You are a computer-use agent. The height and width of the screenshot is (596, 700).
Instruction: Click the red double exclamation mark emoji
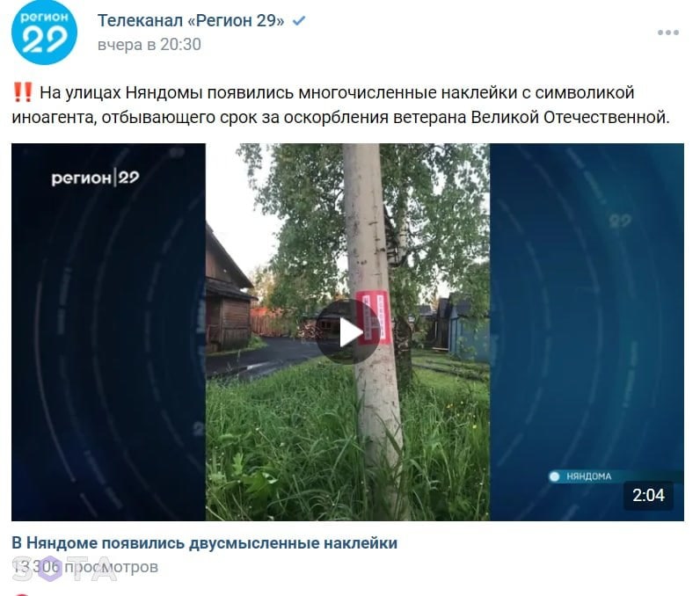[x=23, y=92]
